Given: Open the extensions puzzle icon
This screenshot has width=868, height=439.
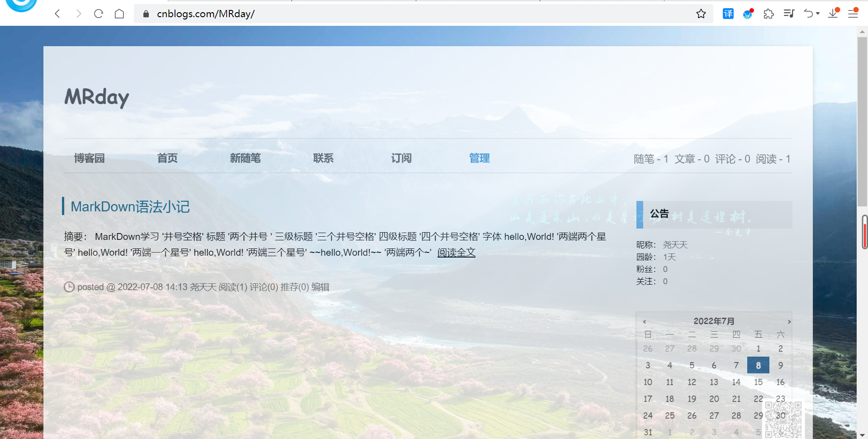Looking at the screenshot, I should click(768, 14).
